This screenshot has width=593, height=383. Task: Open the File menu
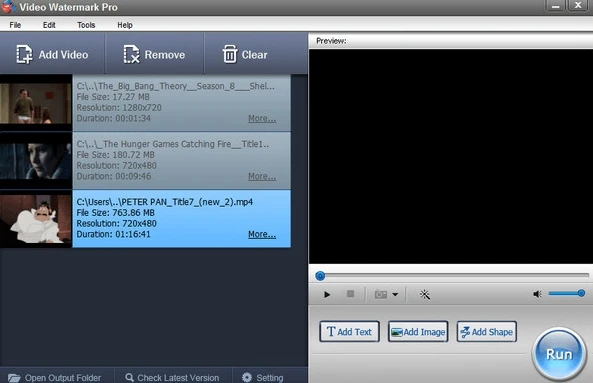click(x=15, y=25)
